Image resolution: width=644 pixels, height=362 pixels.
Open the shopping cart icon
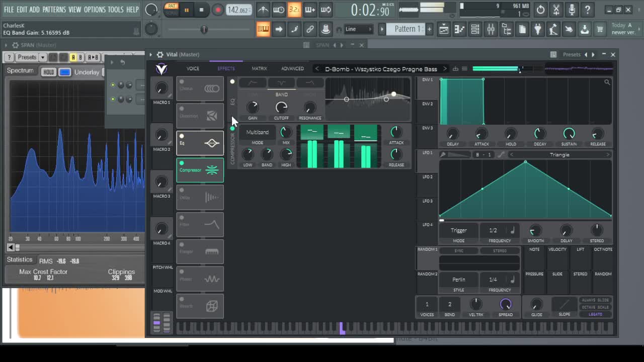(600, 29)
